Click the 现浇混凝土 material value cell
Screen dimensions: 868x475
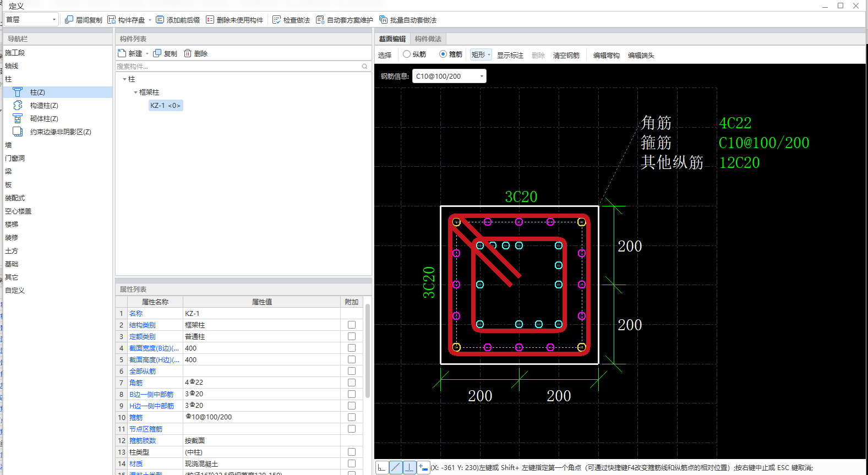point(261,463)
